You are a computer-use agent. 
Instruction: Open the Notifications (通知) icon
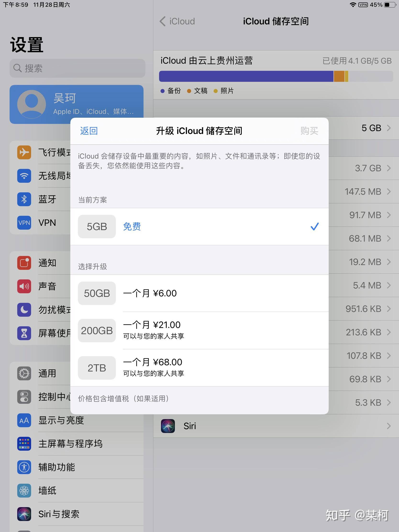click(24, 263)
